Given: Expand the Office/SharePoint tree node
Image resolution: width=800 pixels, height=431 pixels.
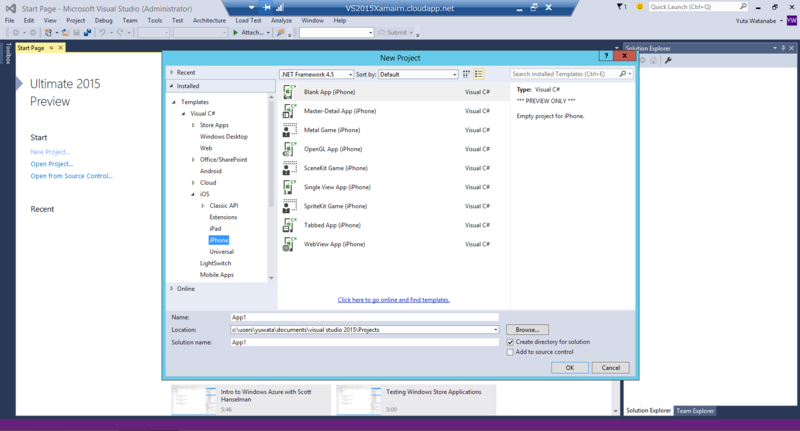Looking at the screenshot, I should click(x=193, y=160).
